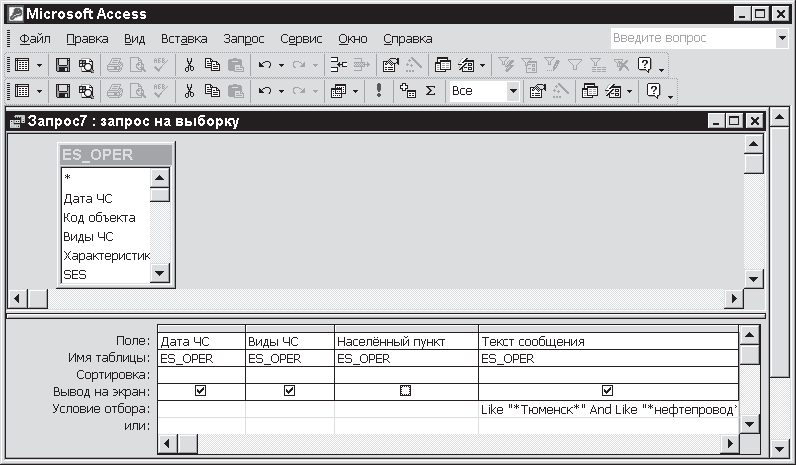The height and width of the screenshot is (465, 796).
Task: Expand the "Введите вопрос" help box dropdown
Action: 781,38
